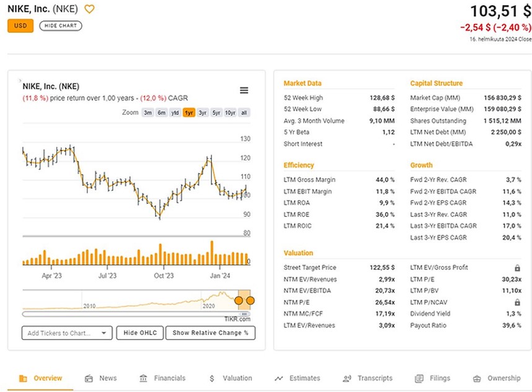This screenshot has height=392, width=532.
Task: Click the NTM P/E value 26,54x
Action: (385, 302)
